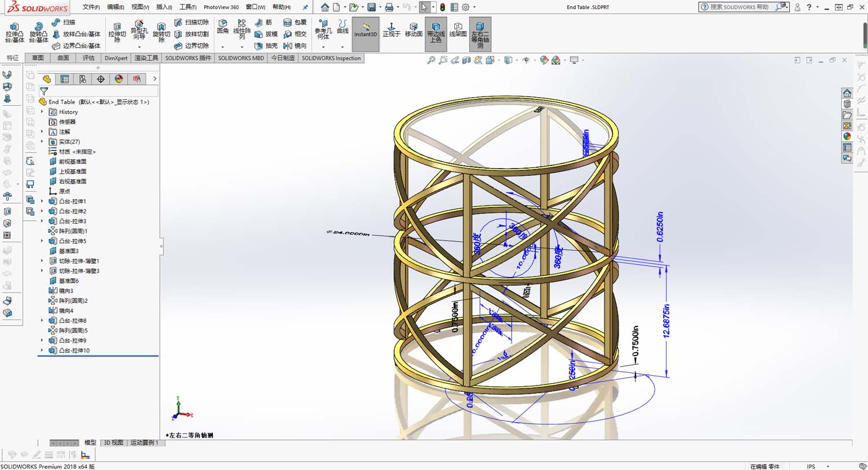
Task: Toggle 线架图 wireframe display
Action: 458,30
